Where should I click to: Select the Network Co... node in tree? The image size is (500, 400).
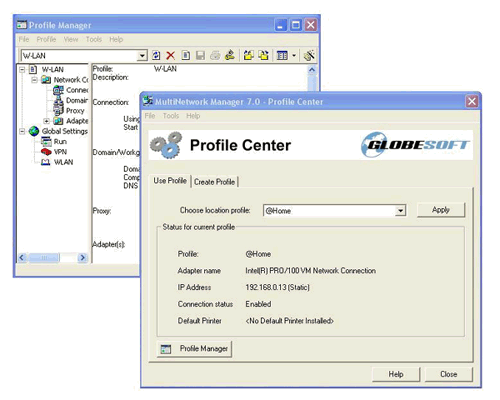(x=71, y=80)
